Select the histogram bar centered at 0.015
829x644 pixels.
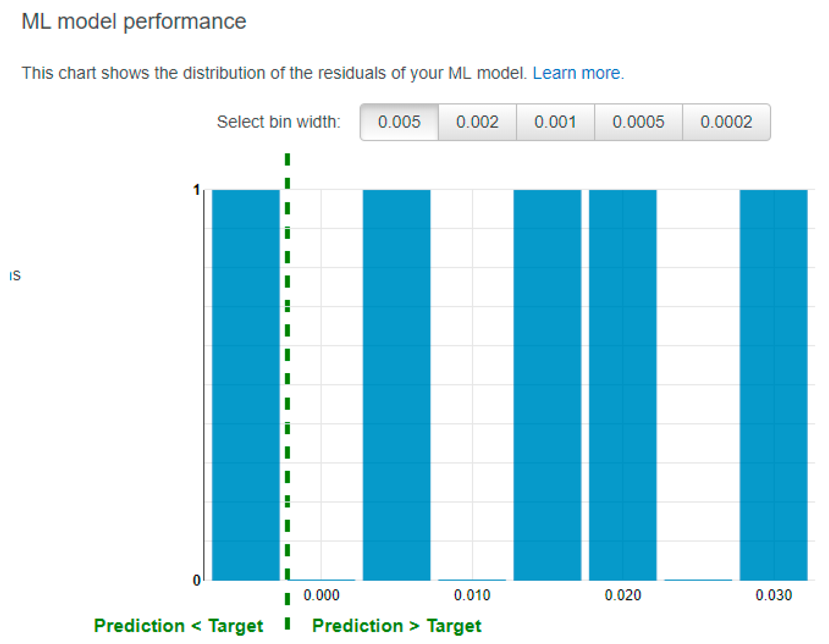(x=547, y=384)
